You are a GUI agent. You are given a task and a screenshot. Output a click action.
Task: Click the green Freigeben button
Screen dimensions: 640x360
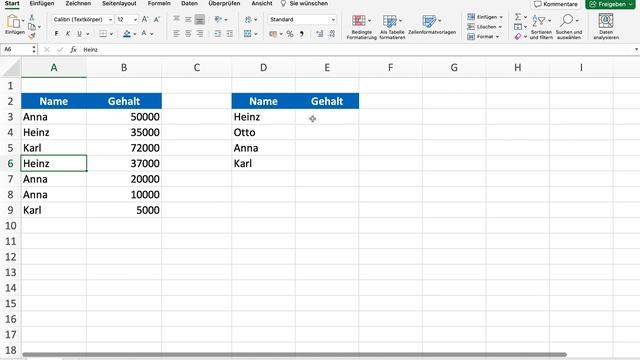pos(610,4)
